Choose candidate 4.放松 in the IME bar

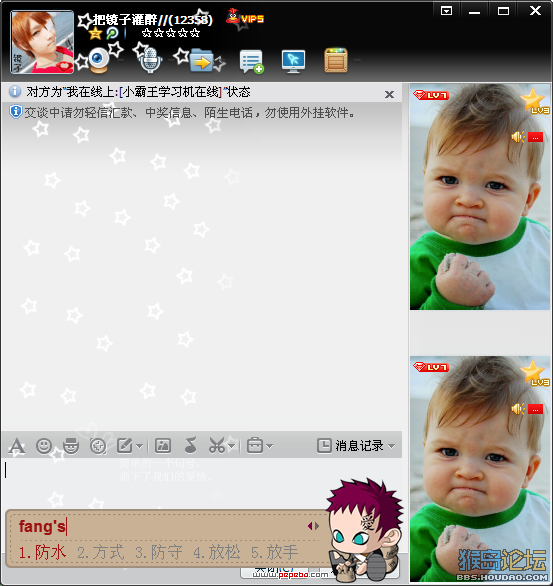217,552
